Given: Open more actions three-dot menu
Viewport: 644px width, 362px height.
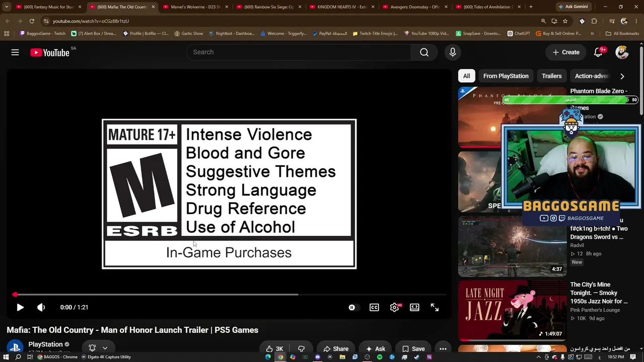Looking at the screenshot, I should [x=443, y=349].
